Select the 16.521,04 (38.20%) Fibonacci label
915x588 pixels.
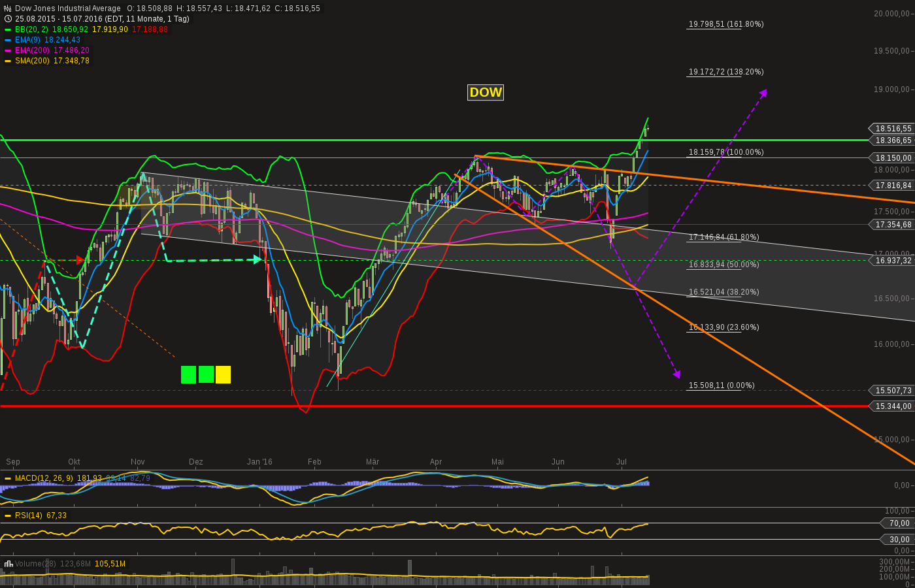click(724, 292)
